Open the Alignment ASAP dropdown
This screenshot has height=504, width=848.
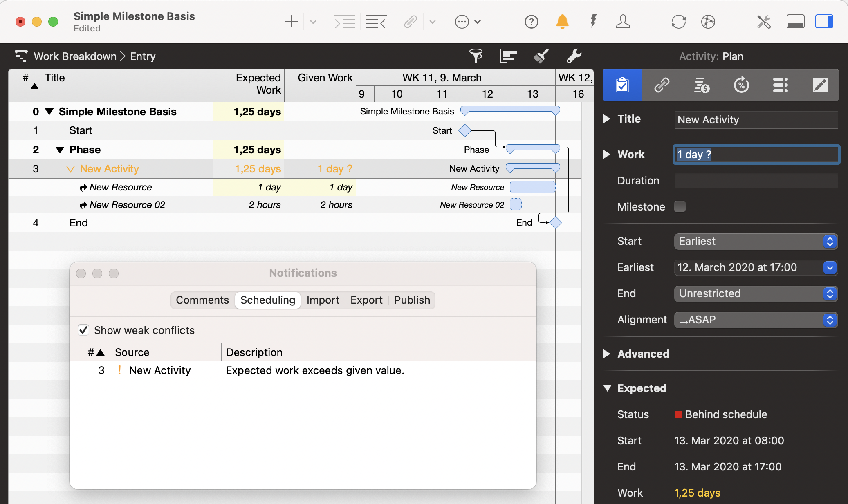coord(756,320)
